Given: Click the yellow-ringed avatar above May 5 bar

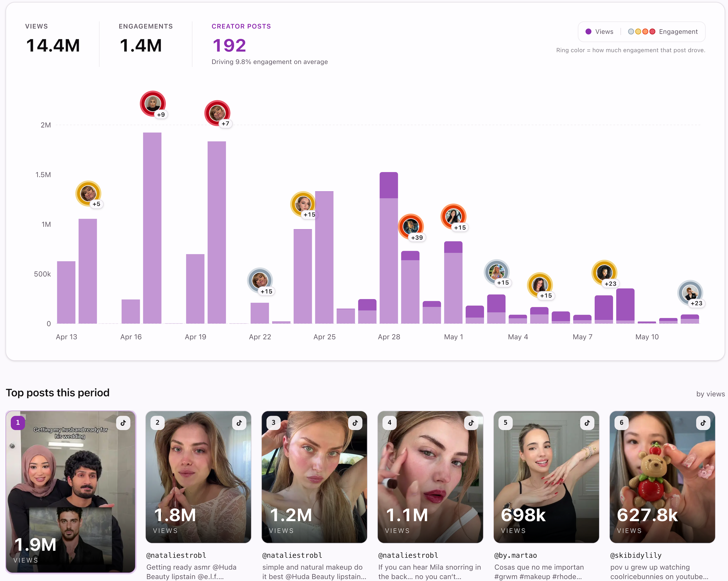Looking at the screenshot, I should (x=540, y=285).
